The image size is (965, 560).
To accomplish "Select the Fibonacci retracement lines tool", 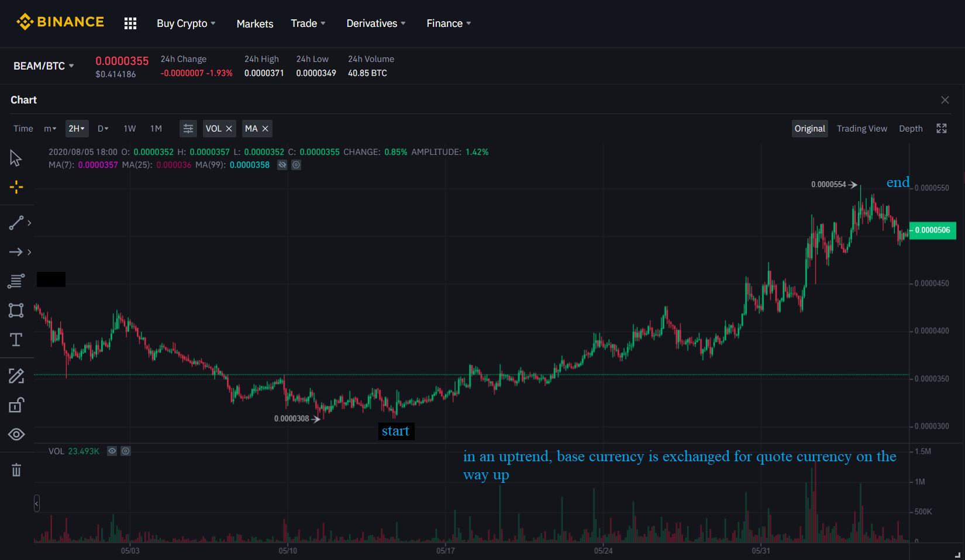I will coord(16,281).
